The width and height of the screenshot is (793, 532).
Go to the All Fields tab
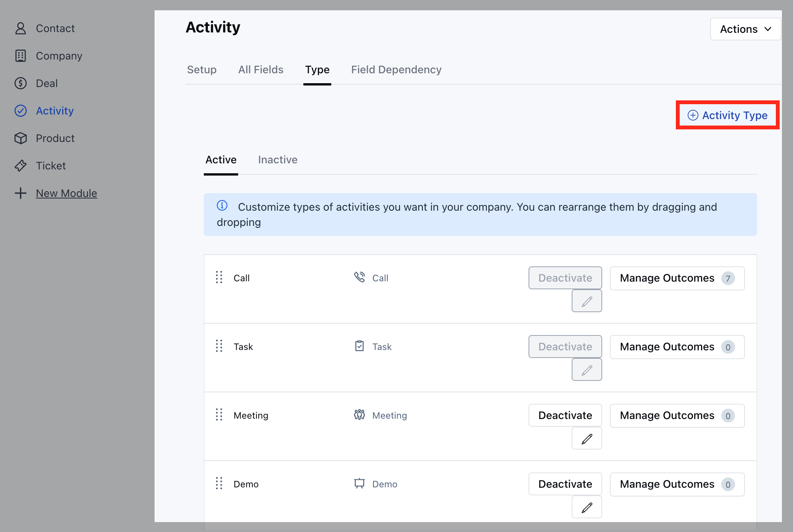pyautogui.click(x=261, y=69)
